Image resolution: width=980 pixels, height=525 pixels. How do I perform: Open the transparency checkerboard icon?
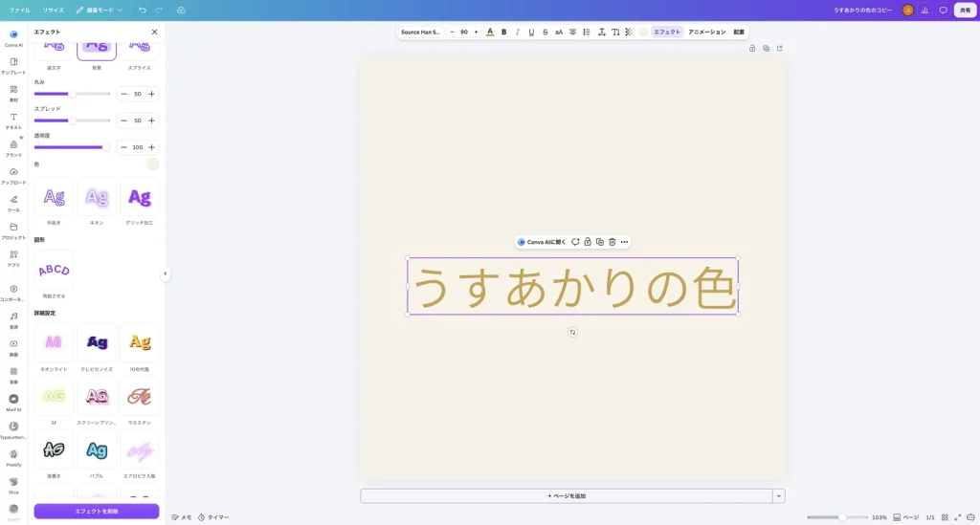click(630, 32)
